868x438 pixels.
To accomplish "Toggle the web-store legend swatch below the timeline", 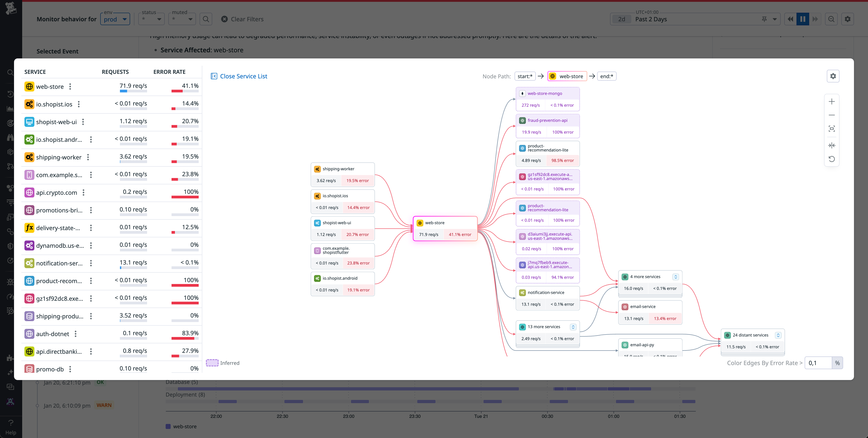I will pos(168,426).
